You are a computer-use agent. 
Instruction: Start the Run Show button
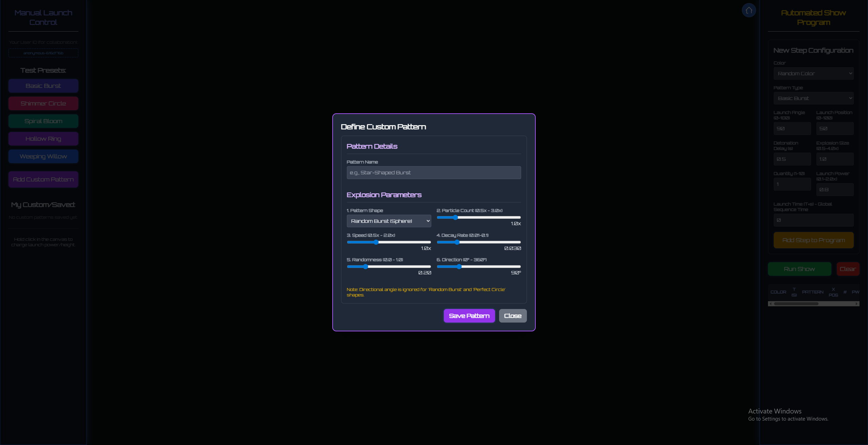(x=799, y=269)
